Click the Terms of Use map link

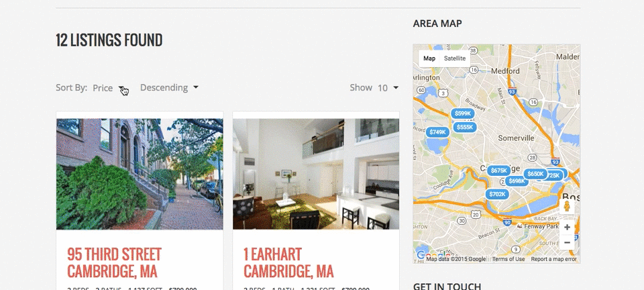pyautogui.click(x=508, y=259)
